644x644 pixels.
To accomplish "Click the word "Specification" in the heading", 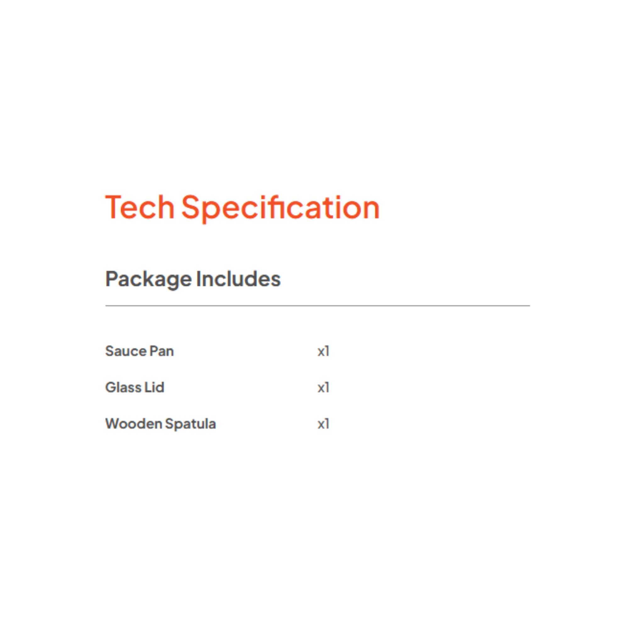I will tap(280, 207).
